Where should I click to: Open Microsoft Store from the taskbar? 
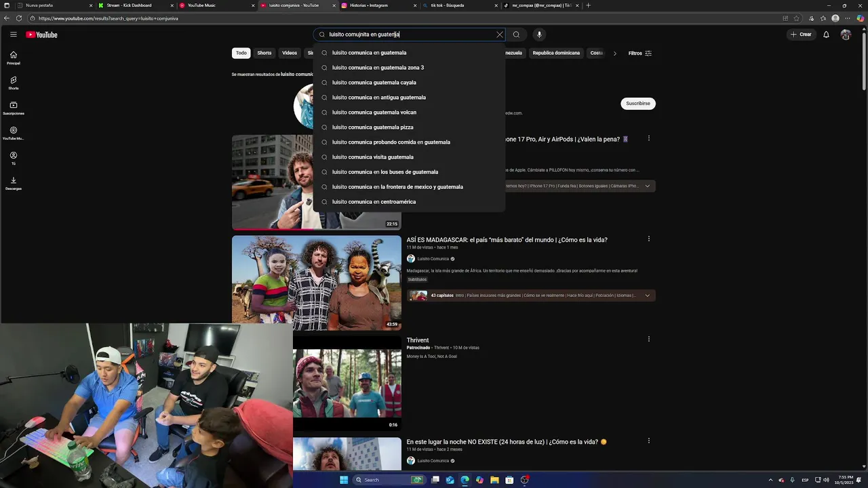pos(509,480)
